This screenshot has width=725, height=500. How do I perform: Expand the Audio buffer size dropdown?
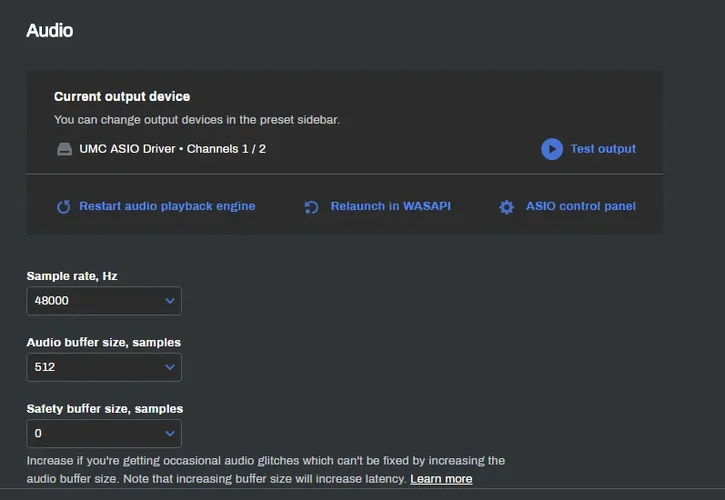[x=104, y=367]
